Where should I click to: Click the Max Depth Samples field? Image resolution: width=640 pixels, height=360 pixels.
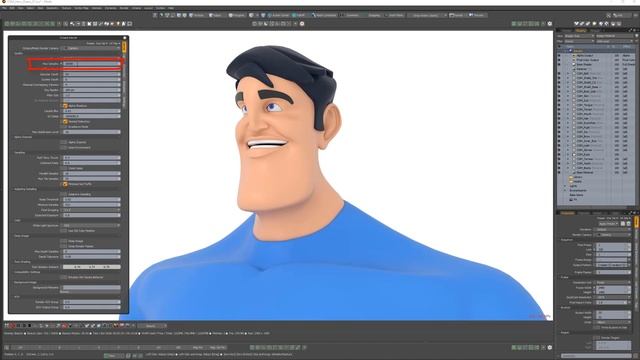click(91, 251)
